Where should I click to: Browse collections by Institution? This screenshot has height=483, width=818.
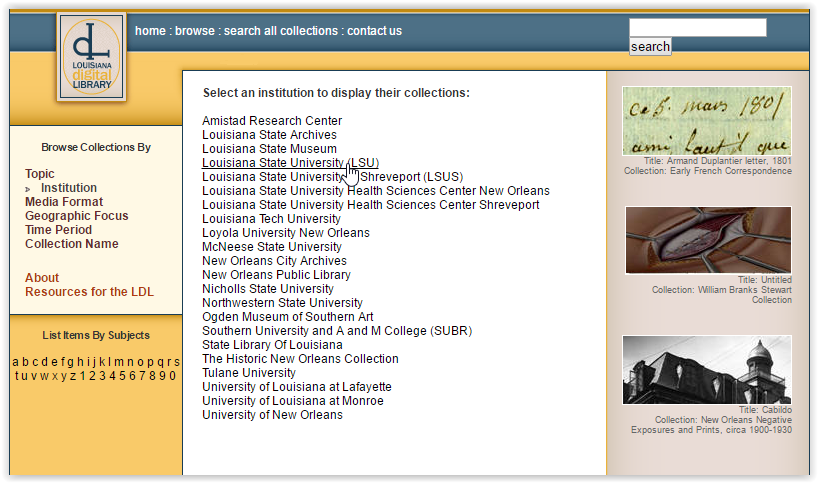[69, 188]
